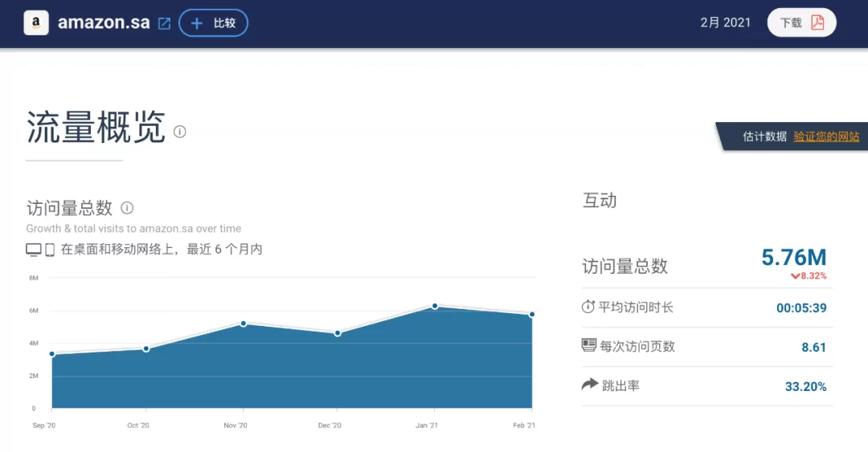This screenshot has width=868, height=452.
Task: Click the desktop device icon
Action: [x=34, y=250]
